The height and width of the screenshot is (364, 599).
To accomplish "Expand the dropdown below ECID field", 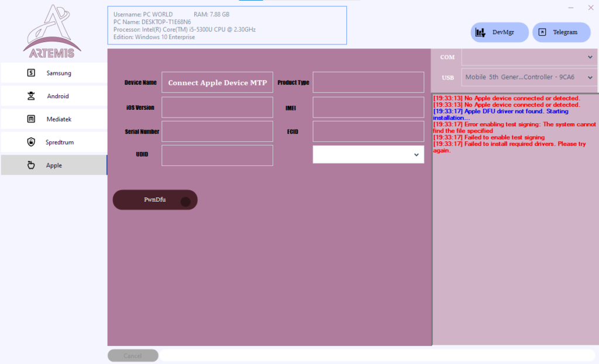I will coord(368,154).
